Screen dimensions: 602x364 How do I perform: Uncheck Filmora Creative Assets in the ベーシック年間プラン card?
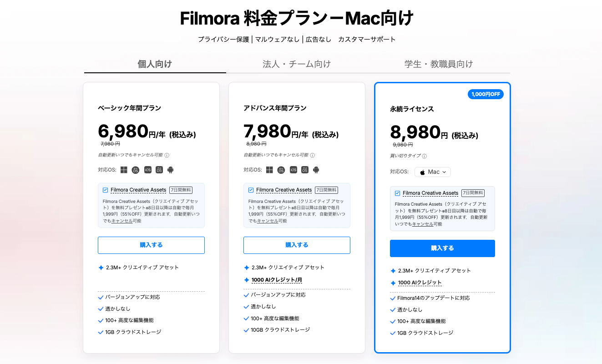[x=106, y=190]
